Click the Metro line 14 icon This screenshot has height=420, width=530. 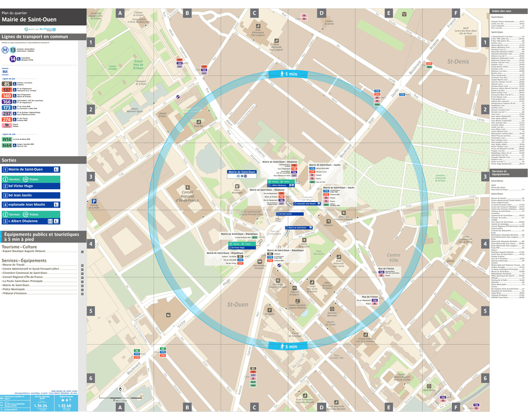pyautogui.click(x=12, y=58)
